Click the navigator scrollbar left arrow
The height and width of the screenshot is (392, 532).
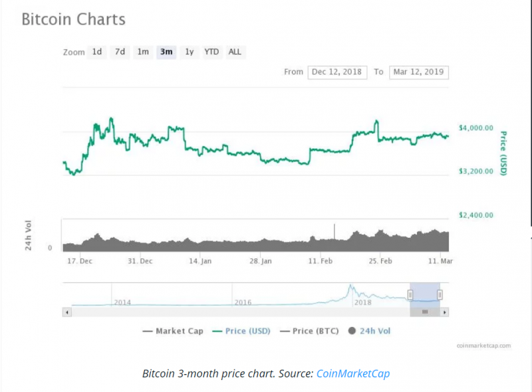click(66, 311)
